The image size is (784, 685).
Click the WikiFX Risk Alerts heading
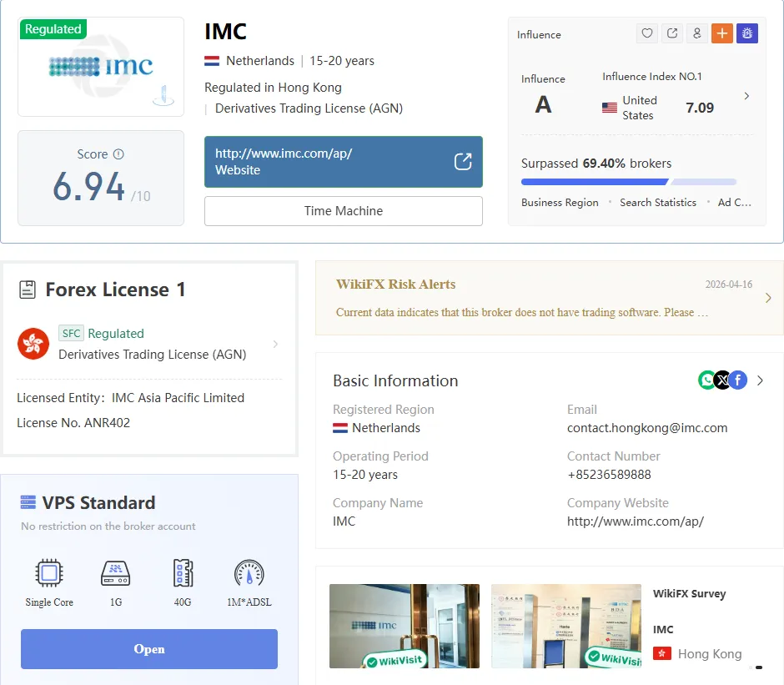[395, 285]
